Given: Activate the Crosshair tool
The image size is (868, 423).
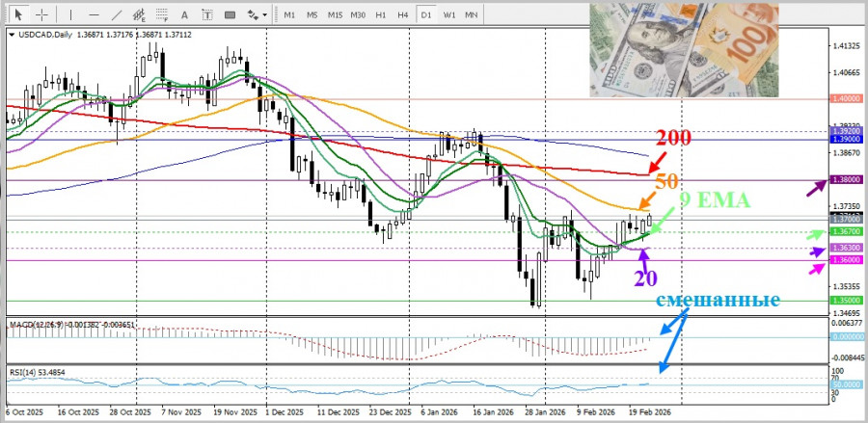Looking at the screenshot, I should (42, 14).
